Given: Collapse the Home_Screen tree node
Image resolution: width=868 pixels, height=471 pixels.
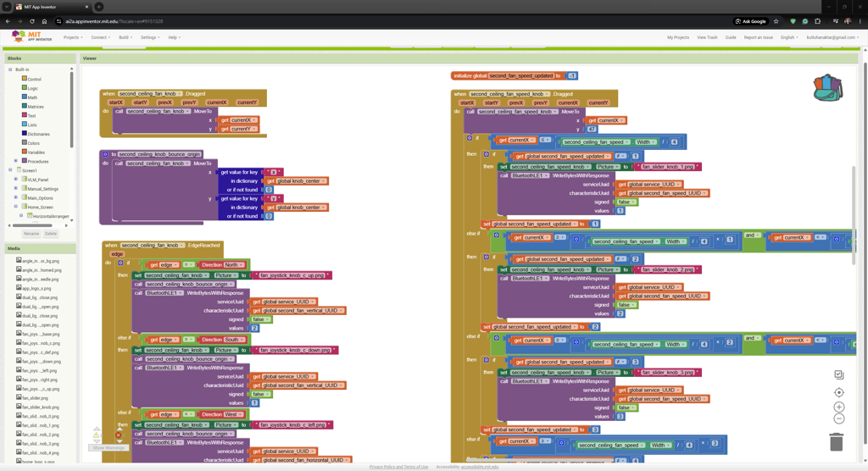Looking at the screenshot, I should 16,207.
